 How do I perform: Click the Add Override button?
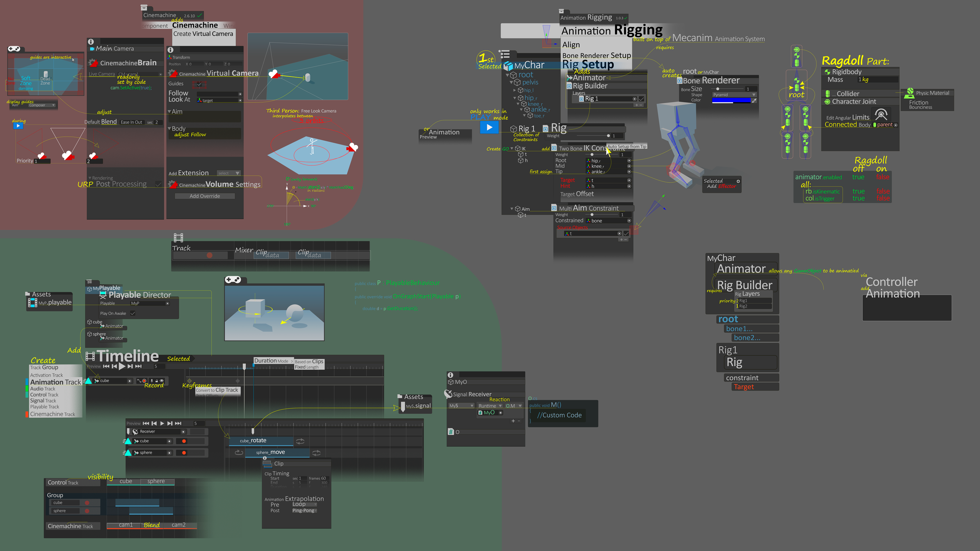205,196
